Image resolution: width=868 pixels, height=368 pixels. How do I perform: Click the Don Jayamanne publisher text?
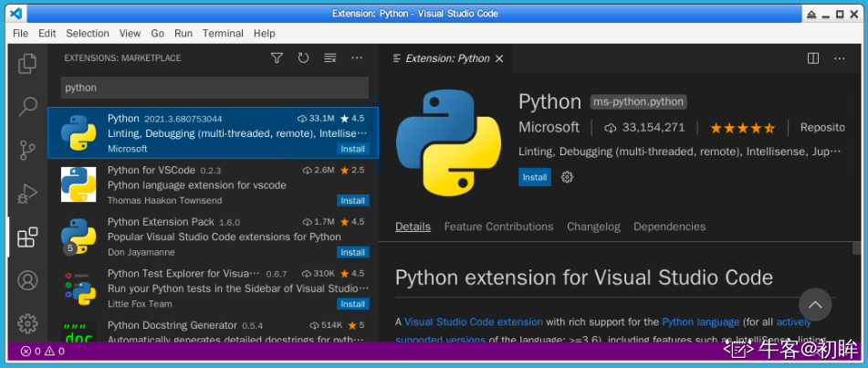click(x=141, y=252)
